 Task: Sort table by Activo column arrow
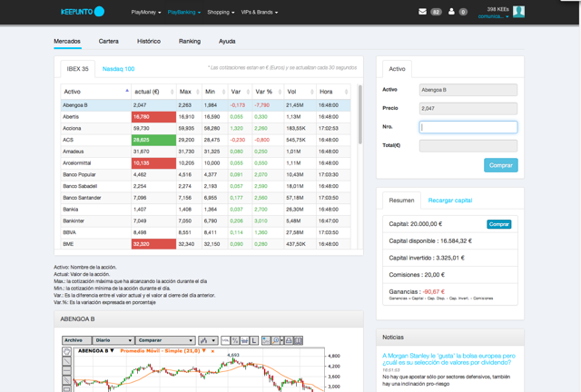pos(127,91)
